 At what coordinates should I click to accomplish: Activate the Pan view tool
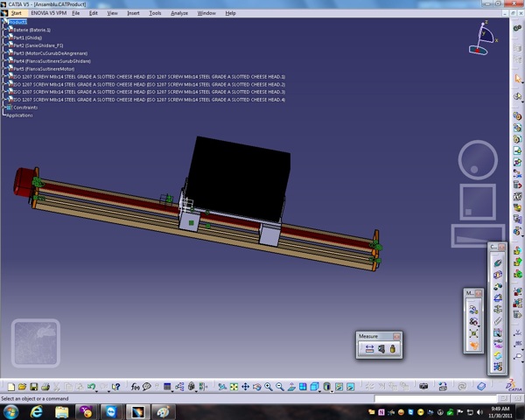click(245, 387)
